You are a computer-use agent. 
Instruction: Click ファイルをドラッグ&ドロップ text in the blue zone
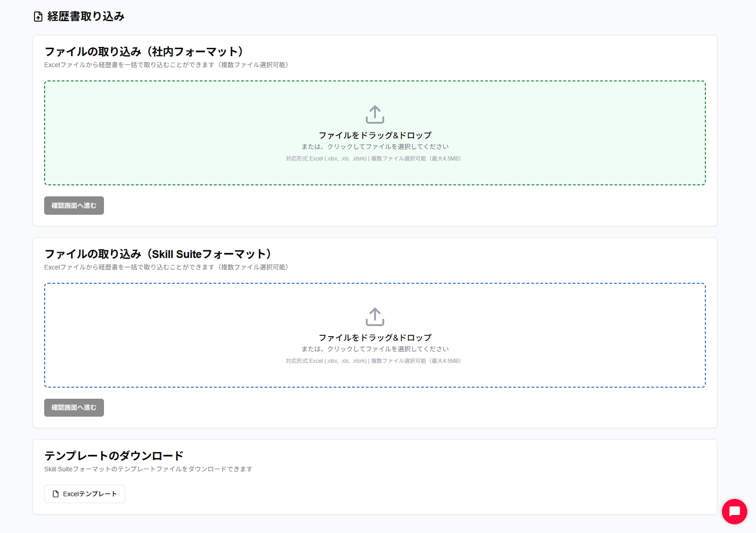(x=375, y=338)
